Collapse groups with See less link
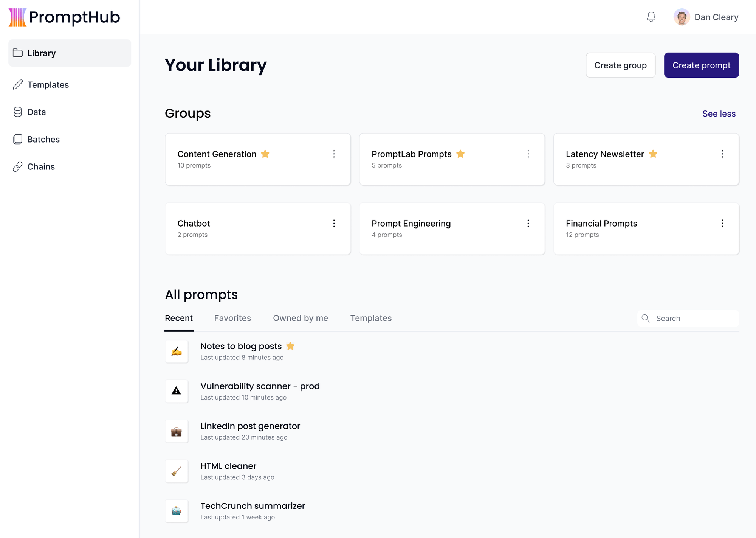756x538 pixels. pos(719,114)
